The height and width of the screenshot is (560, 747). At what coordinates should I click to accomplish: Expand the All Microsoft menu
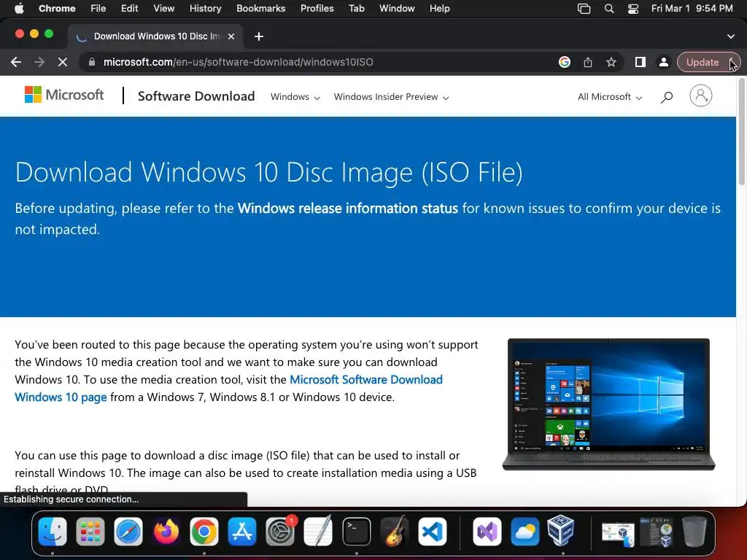(610, 97)
